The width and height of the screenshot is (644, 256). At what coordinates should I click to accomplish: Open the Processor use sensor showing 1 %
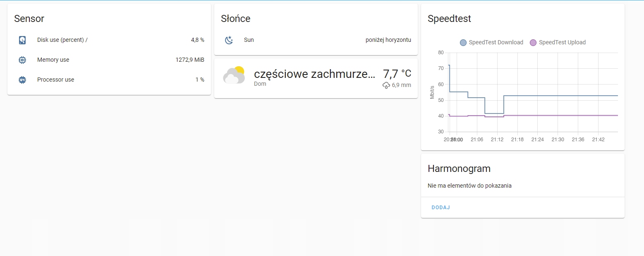tap(55, 80)
